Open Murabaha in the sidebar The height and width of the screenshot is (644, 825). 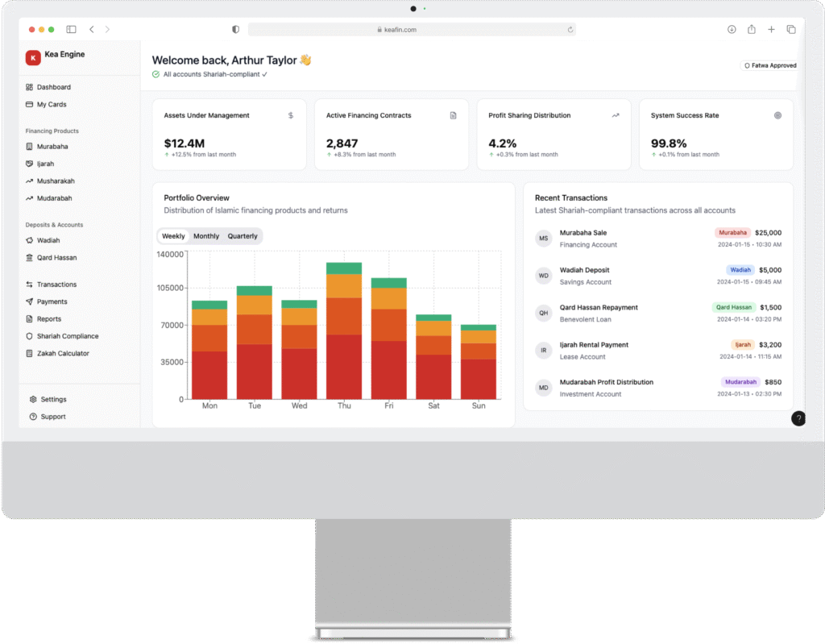coord(52,147)
